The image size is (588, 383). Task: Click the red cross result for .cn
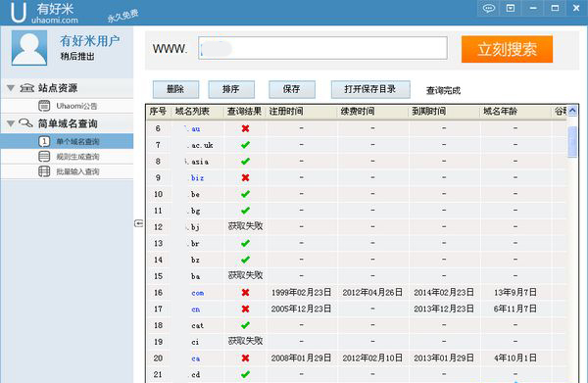(245, 309)
